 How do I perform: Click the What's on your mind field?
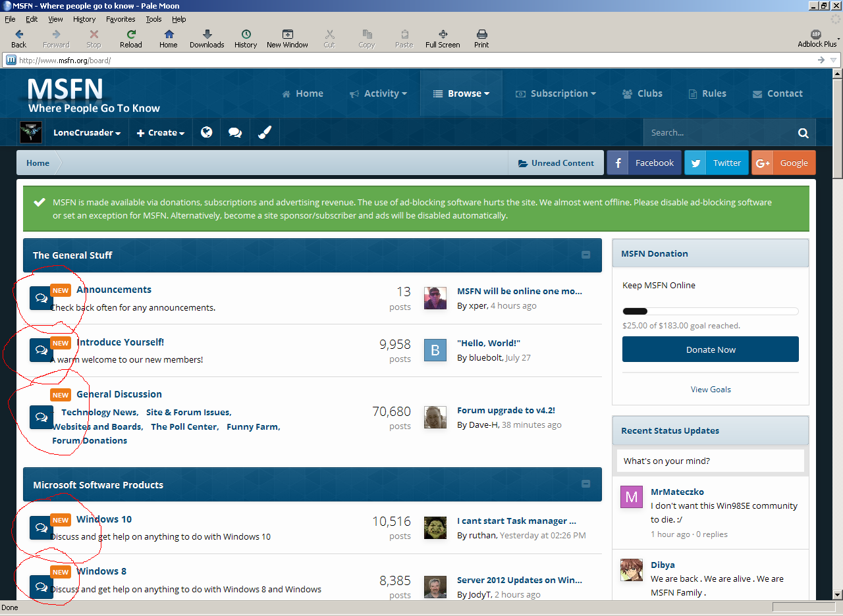point(710,461)
